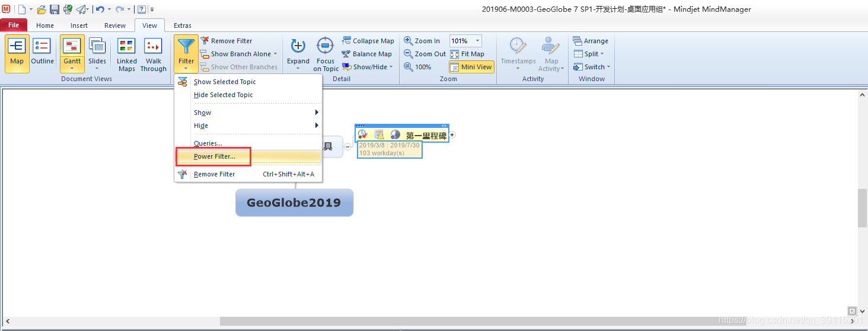The image size is (868, 331).
Task: Open the Slides dropdown arrow
Action: pos(97,69)
